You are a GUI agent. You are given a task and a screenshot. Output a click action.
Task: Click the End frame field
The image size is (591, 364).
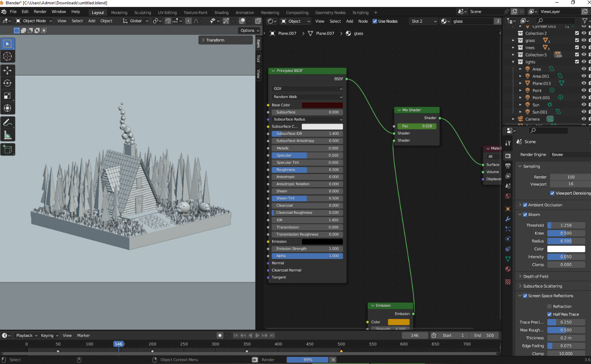pos(484,336)
